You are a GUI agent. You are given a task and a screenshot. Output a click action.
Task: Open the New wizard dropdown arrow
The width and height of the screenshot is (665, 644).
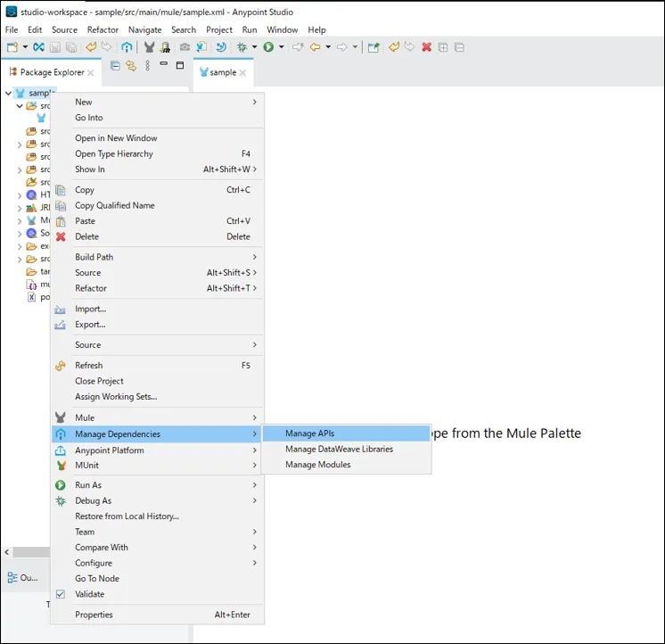click(x=25, y=47)
